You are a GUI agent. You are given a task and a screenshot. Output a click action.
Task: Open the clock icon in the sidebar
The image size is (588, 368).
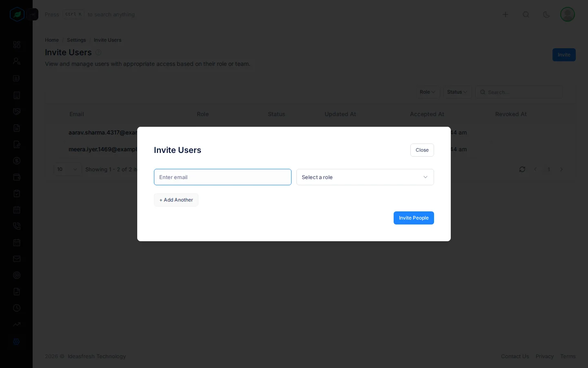[x=17, y=308]
